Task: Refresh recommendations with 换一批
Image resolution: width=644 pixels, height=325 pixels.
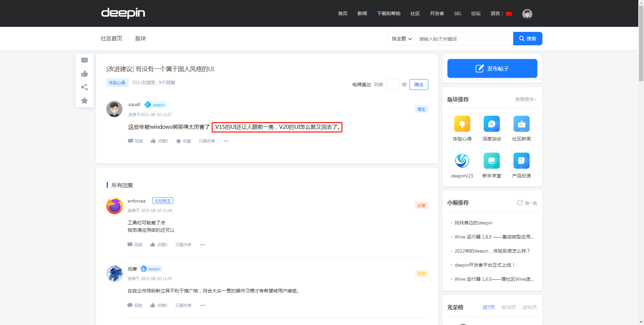Action: pos(527,203)
